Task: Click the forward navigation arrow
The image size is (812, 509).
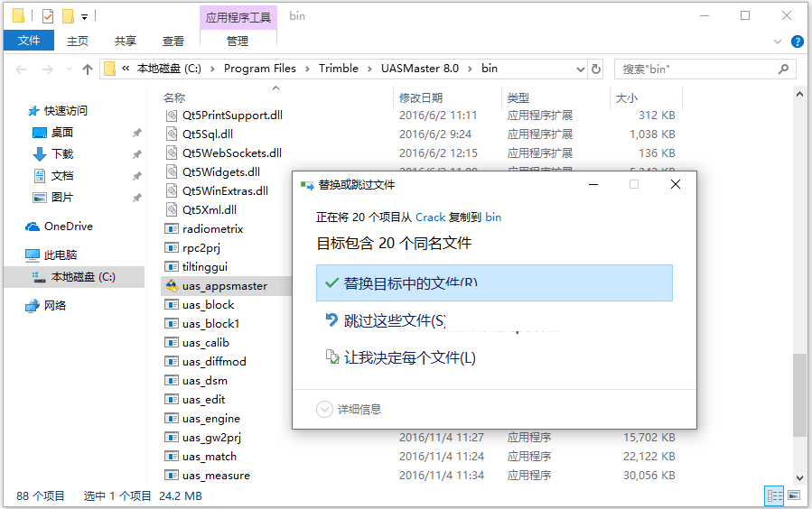Action: tap(47, 69)
